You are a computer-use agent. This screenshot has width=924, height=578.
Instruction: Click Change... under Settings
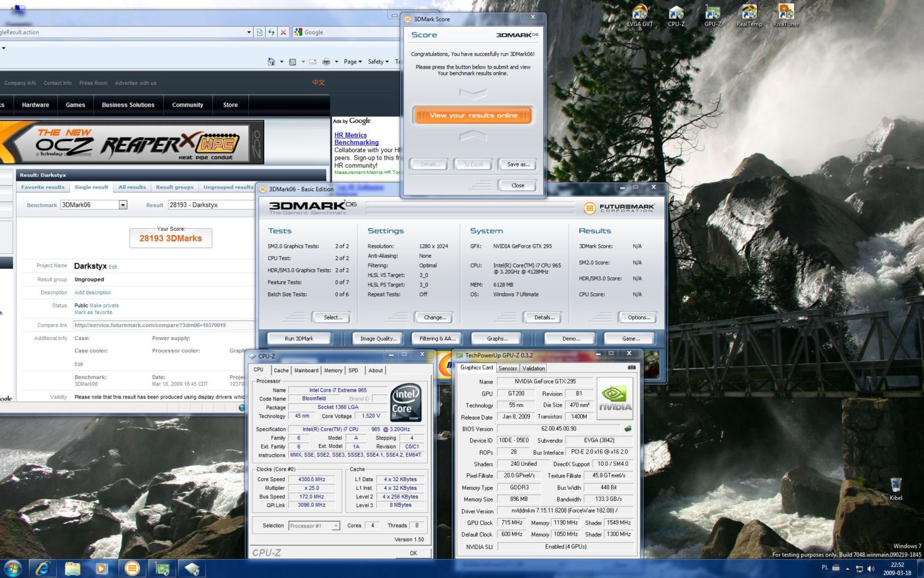point(435,317)
